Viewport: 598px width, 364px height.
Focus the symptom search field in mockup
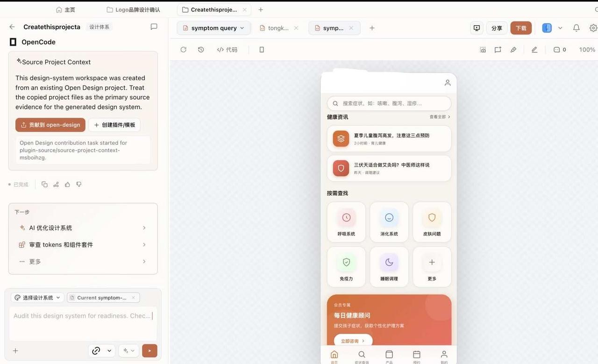[389, 103]
